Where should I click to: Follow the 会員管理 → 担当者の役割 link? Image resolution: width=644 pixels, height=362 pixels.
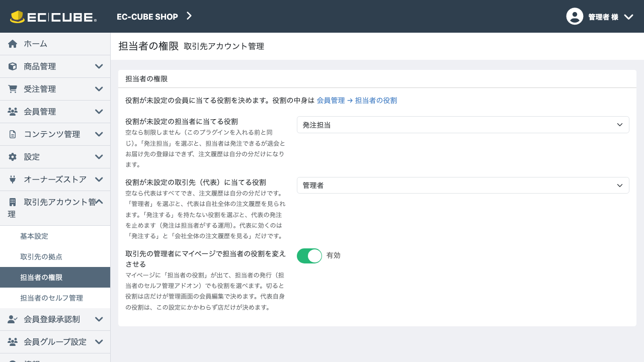tap(357, 101)
